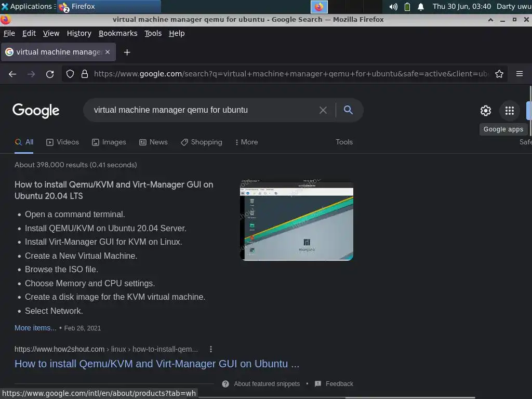Image resolution: width=532 pixels, height=399 pixels.
Task: Clear the Google search box text
Action: (323, 110)
